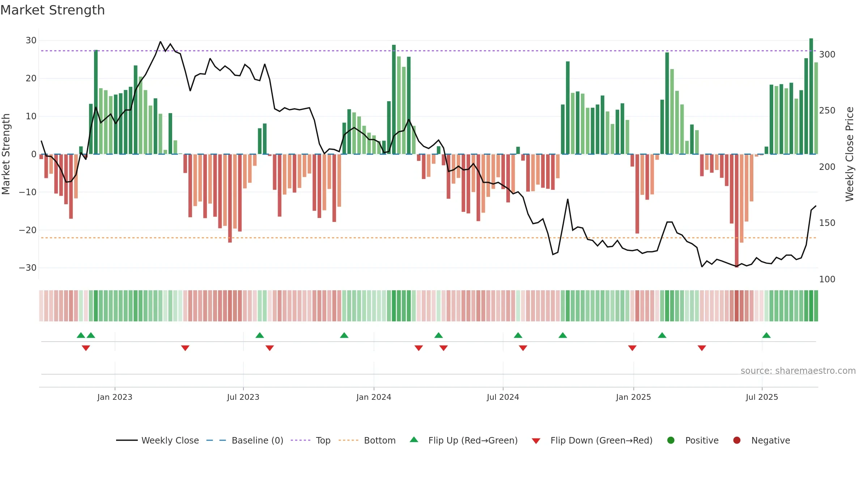Click the red Flip Down triangle between Jan and Jul 2023
Screen dimensions: 868x488
click(185, 348)
